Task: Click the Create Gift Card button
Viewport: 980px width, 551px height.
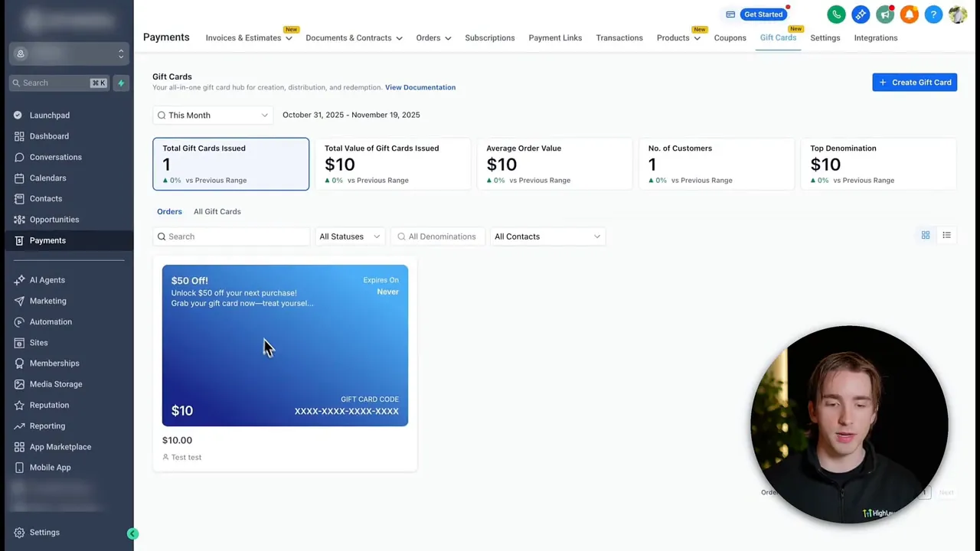Action: click(914, 82)
